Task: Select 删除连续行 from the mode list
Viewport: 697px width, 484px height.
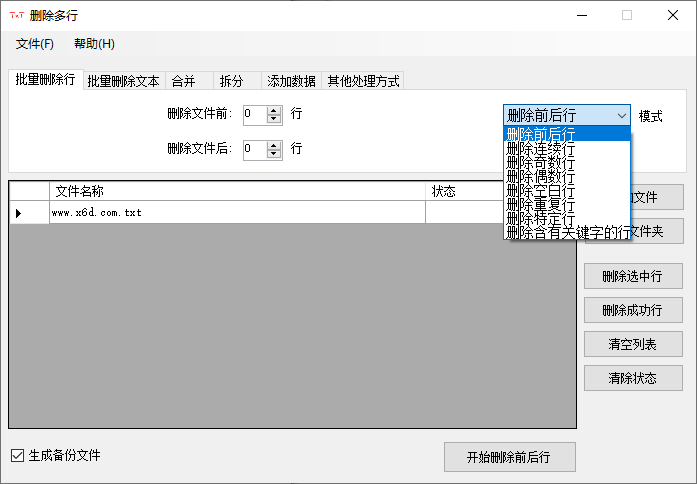Action: pyautogui.click(x=541, y=148)
